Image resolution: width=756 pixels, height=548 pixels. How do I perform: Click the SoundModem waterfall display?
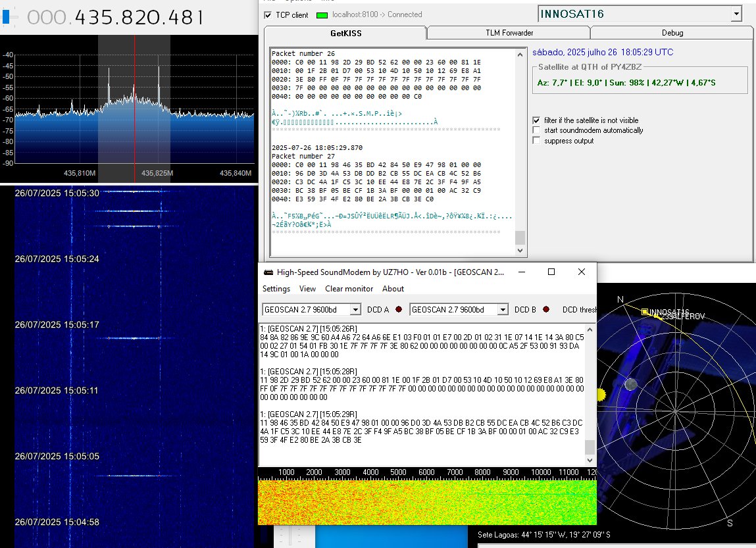coord(427,502)
